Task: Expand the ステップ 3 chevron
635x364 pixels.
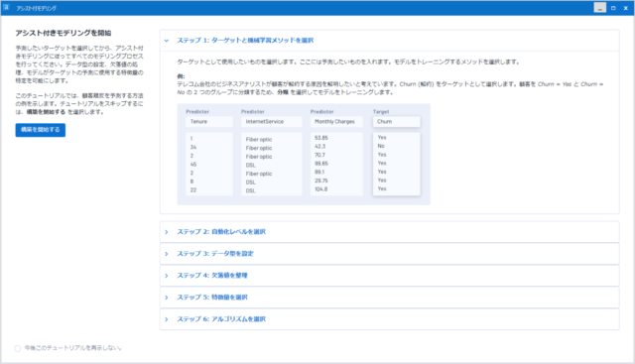Action: click(x=167, y=254)
